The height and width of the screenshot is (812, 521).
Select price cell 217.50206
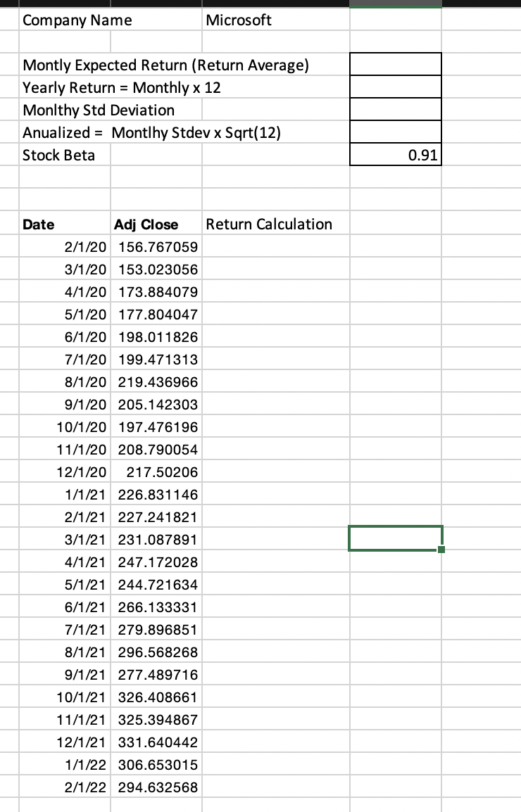(156, 471)
